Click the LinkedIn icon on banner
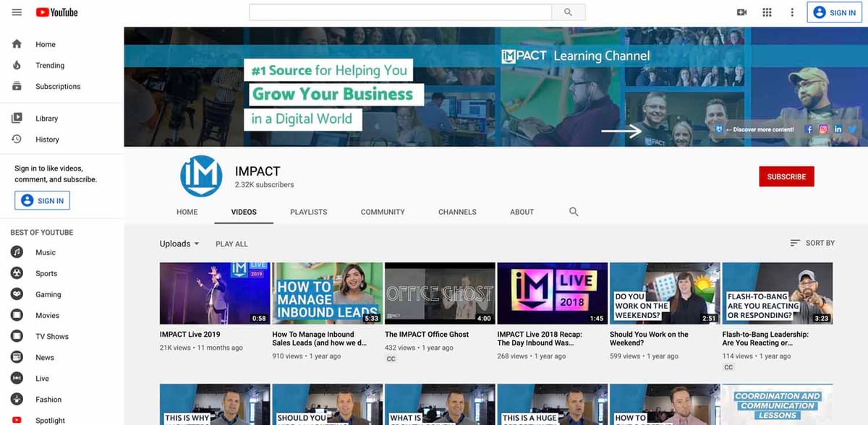 [x=838, y=129]
